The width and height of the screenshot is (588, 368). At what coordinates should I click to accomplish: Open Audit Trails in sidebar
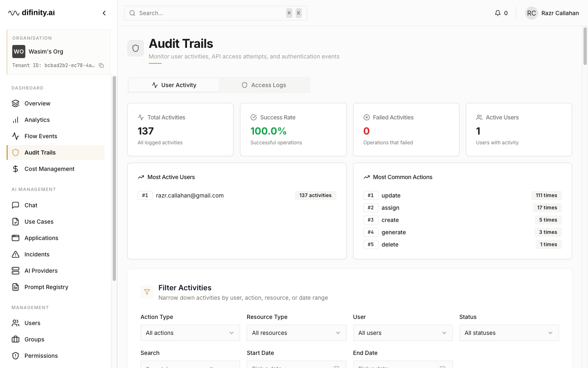56,153
